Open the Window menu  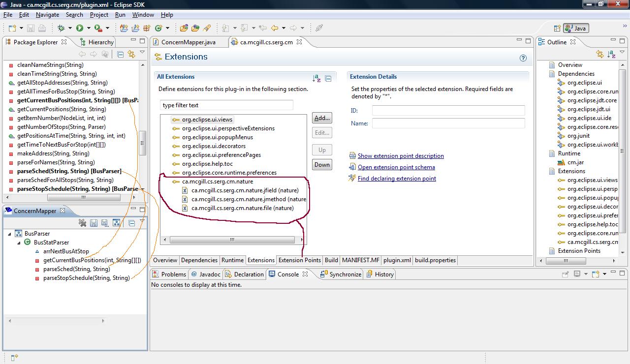143,15
